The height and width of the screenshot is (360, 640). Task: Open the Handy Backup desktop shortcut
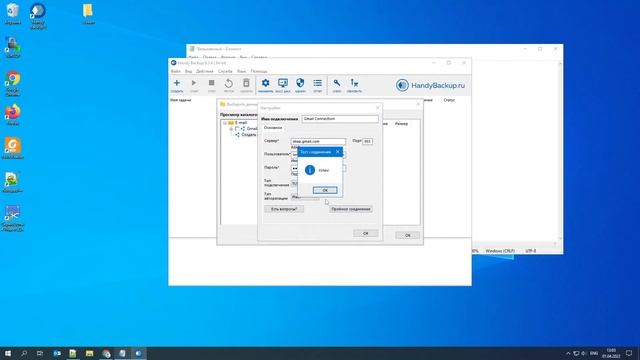[x=38, y=16]
